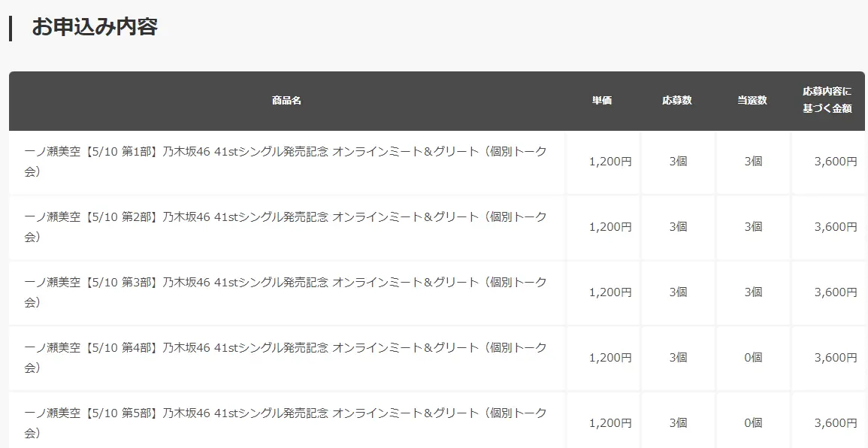Click the 0個 当選数 in 第5部 row
The image size is (868, 448).
pos(753,423)
